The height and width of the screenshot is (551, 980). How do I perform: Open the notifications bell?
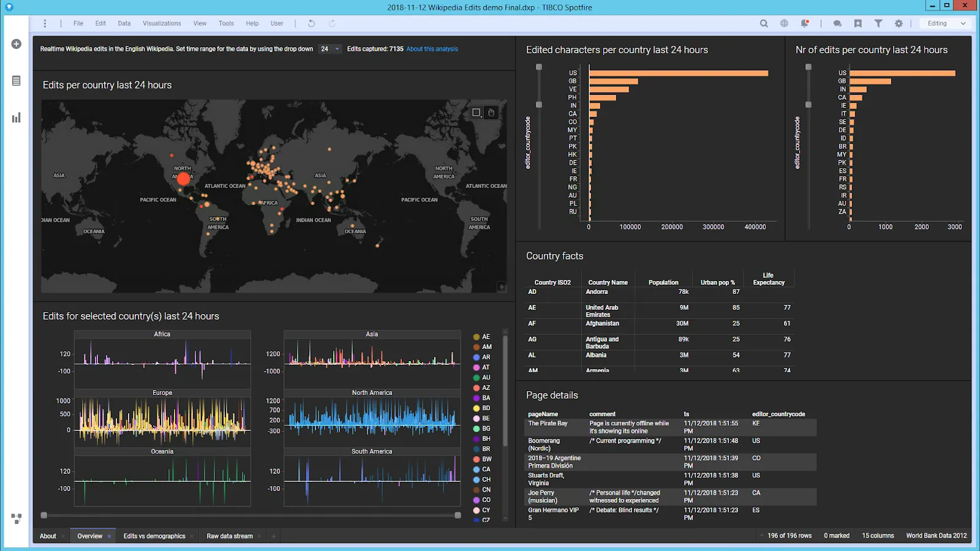(x=805, y=23)
